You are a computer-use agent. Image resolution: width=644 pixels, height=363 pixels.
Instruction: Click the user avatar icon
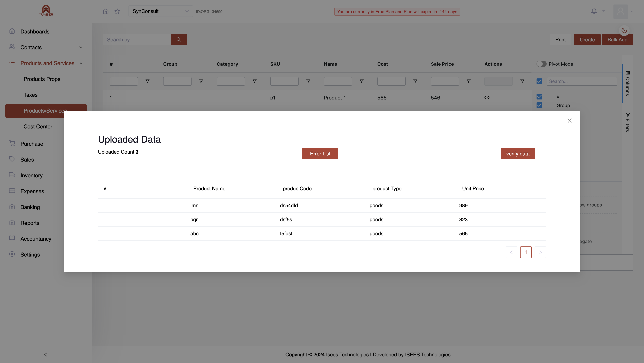[x=620, y=11]
